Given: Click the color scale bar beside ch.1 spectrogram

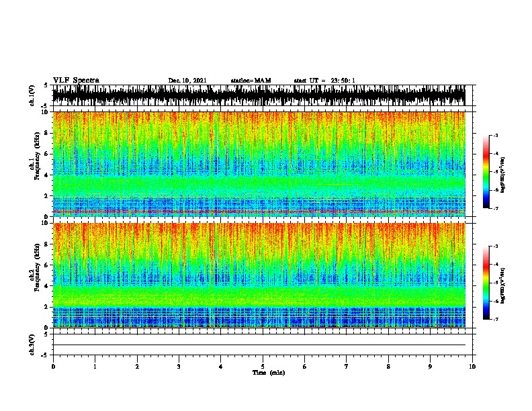Looking at the screenshot, I should (486, 172).
